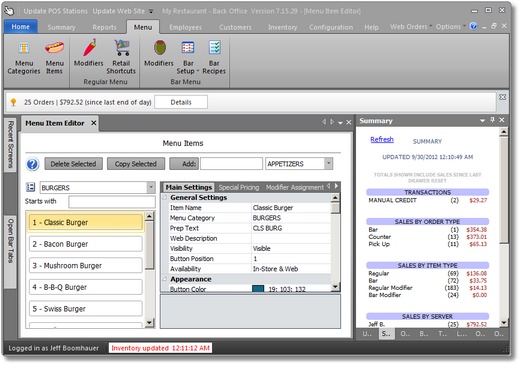Click the list view icon beside BURGERS

pos(30,187)
